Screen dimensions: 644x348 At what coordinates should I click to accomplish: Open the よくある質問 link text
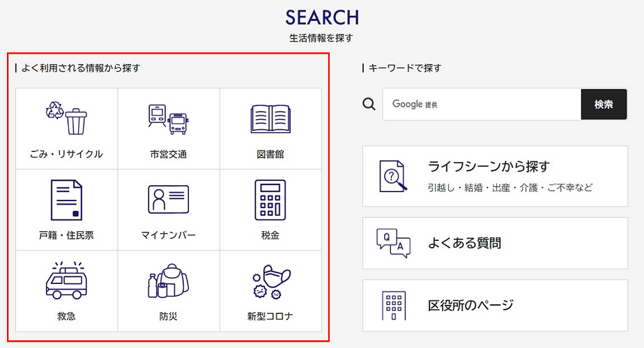(x=464, y=243)
